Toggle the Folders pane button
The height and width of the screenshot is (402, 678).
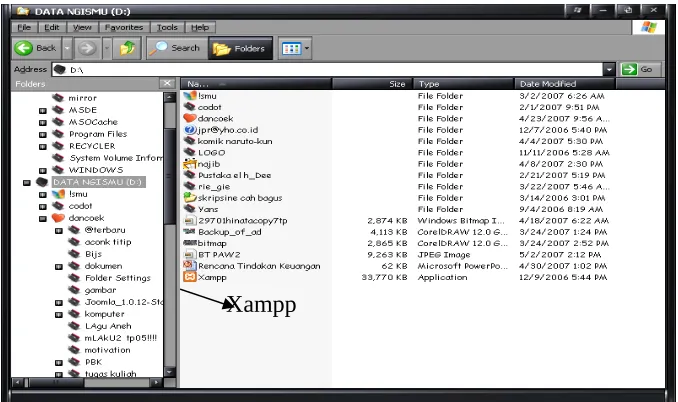pos(240,48)
